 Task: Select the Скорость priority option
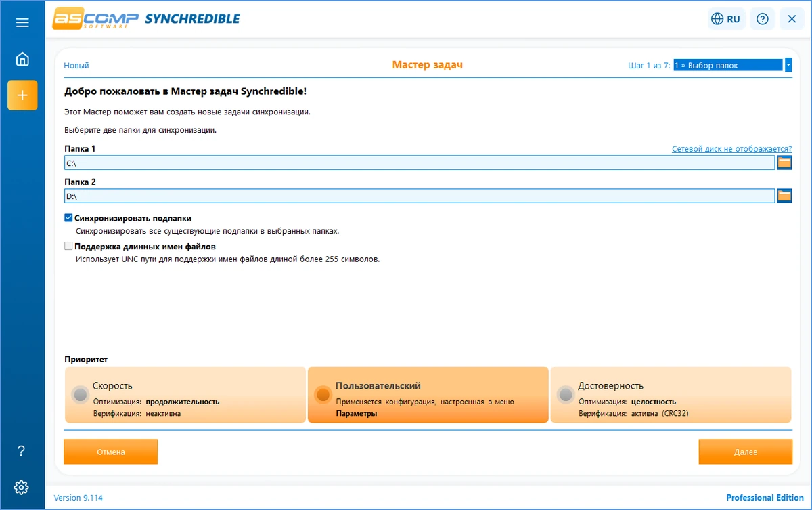coord(185,395)
